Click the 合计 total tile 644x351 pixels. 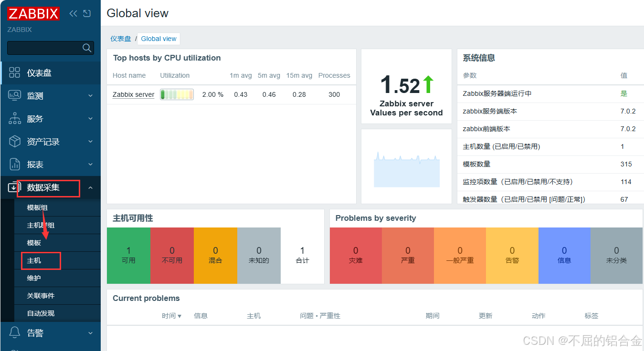pos(302,256)
